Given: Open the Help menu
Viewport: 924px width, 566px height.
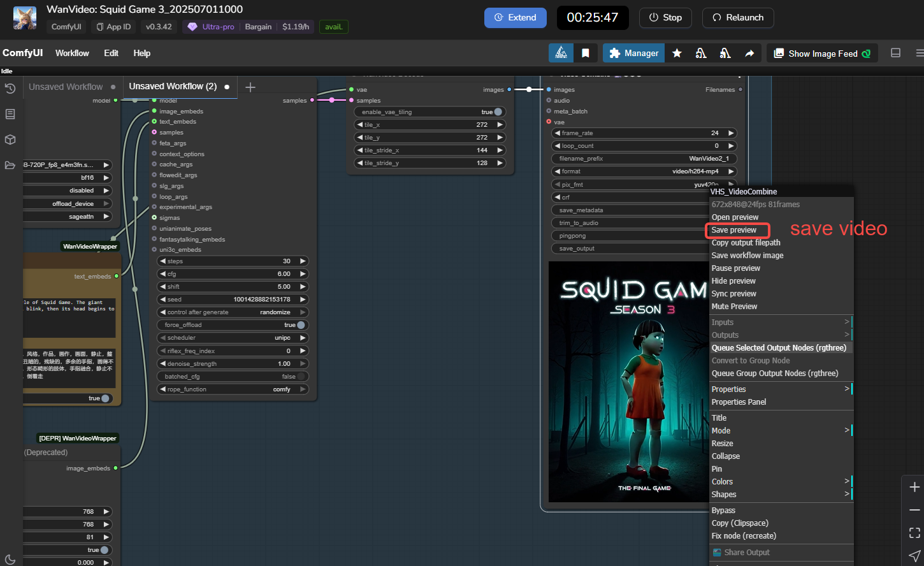Looking at the screenshot, I should tap(142, 53).
